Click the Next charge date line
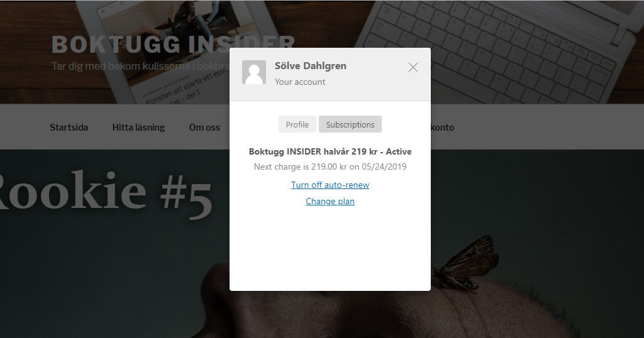 [330, 166]
